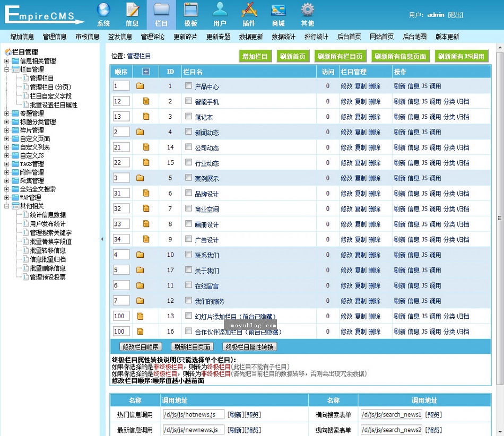The image size is (504, 436).
Task: Click the 终极栏目属性转换 button
Action: (x=249, y=347)
